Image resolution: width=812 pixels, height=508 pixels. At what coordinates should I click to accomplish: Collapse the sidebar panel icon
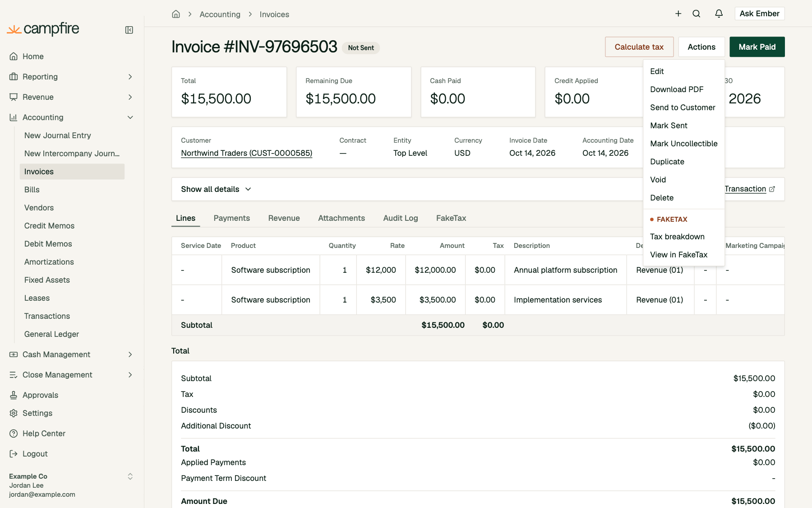[x=129, y=30]
